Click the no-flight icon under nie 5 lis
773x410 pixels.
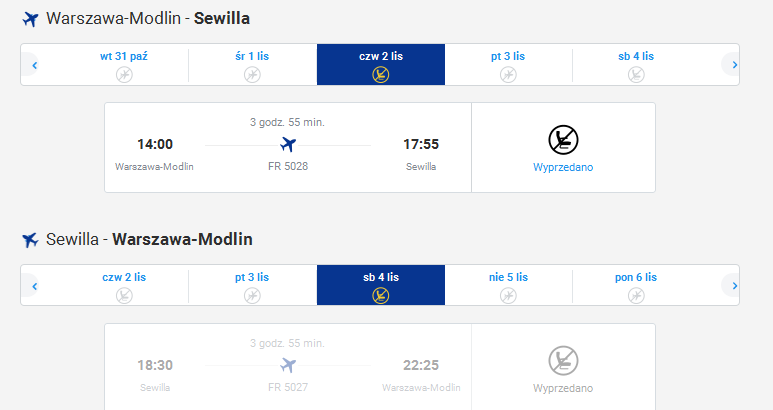click(x=508, y=296)
